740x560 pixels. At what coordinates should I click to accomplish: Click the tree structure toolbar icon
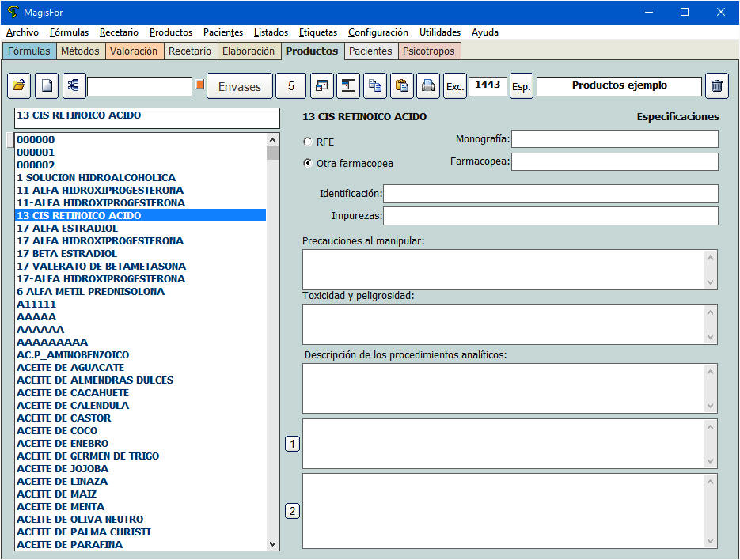(74, 86)
